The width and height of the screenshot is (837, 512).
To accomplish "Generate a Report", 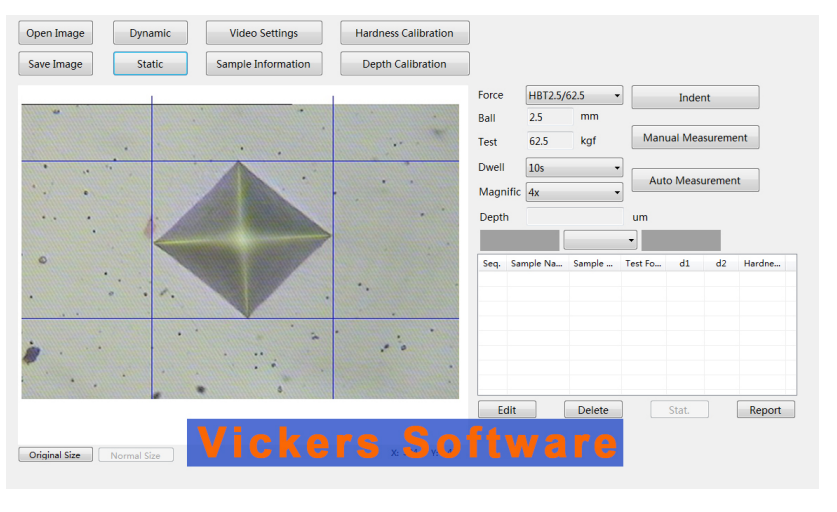I will tap(765, 410).
